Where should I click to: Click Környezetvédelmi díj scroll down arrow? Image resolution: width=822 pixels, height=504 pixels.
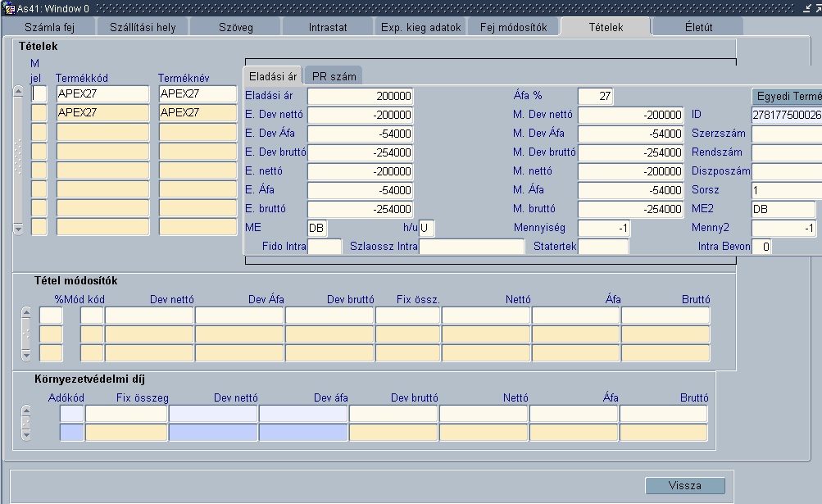(x=26, y=434)
